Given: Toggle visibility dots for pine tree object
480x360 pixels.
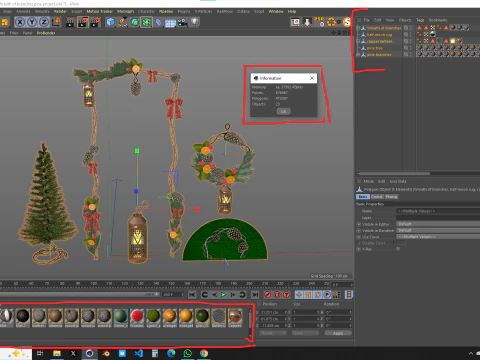Looking at the screenshot, I should tap(410, 48).
